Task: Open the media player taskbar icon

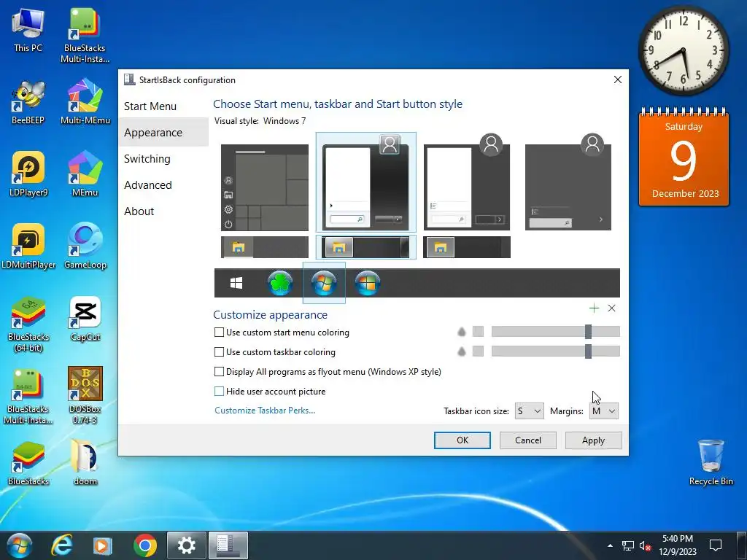Action: coord(102,545)
